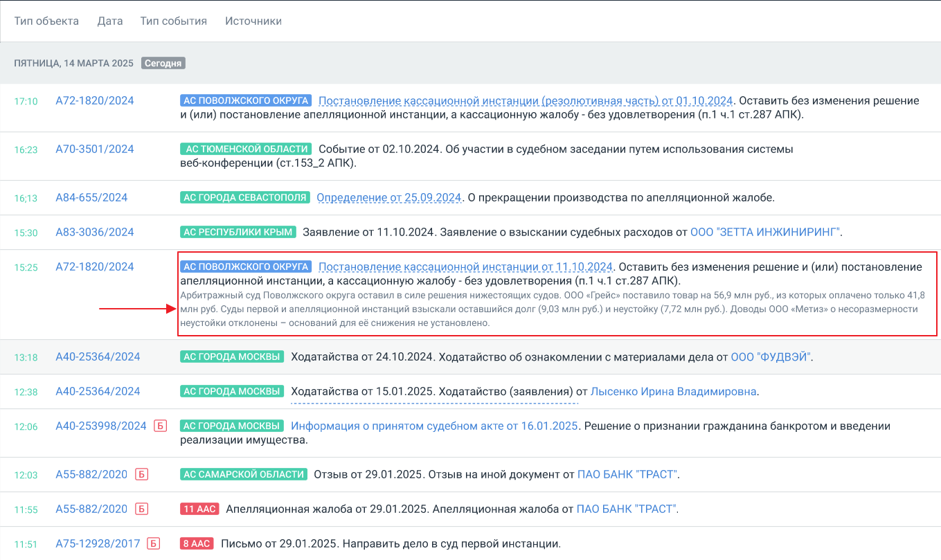Click the АС ТЮМЕНСКОЙ ОБЛАСТИ court tag

click(x=246, y=149)
